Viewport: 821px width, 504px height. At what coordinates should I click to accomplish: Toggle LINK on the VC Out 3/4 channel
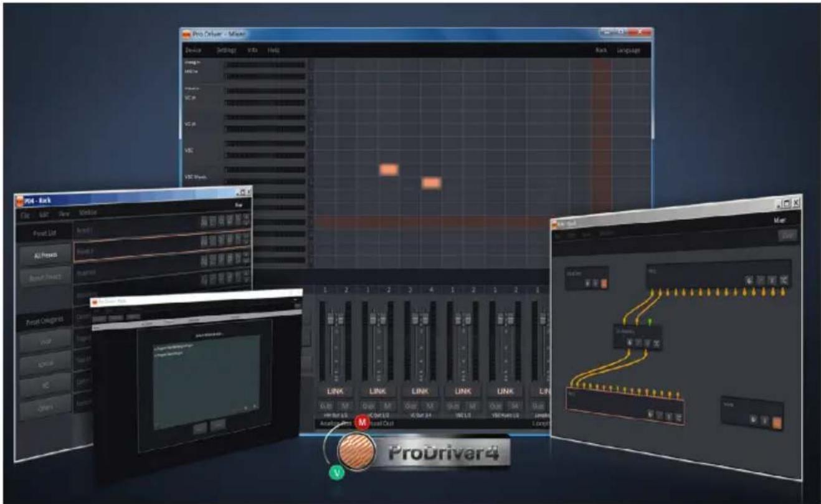click(x=420, y=392)
